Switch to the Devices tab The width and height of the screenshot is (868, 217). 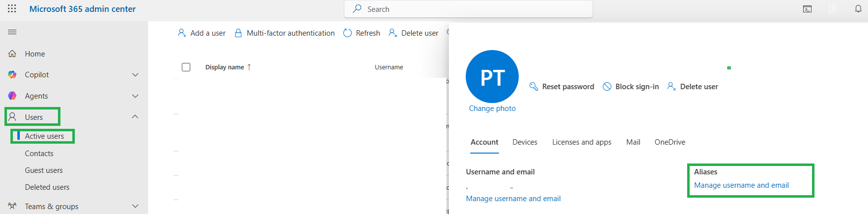click(525, 142)
